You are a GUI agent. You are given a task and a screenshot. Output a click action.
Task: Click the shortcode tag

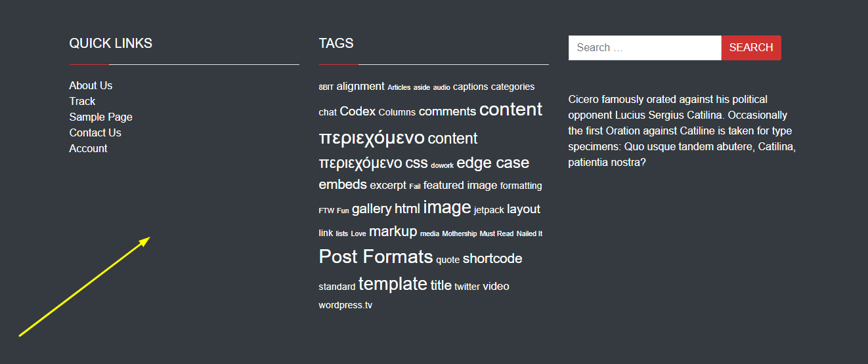pos(492,258)
